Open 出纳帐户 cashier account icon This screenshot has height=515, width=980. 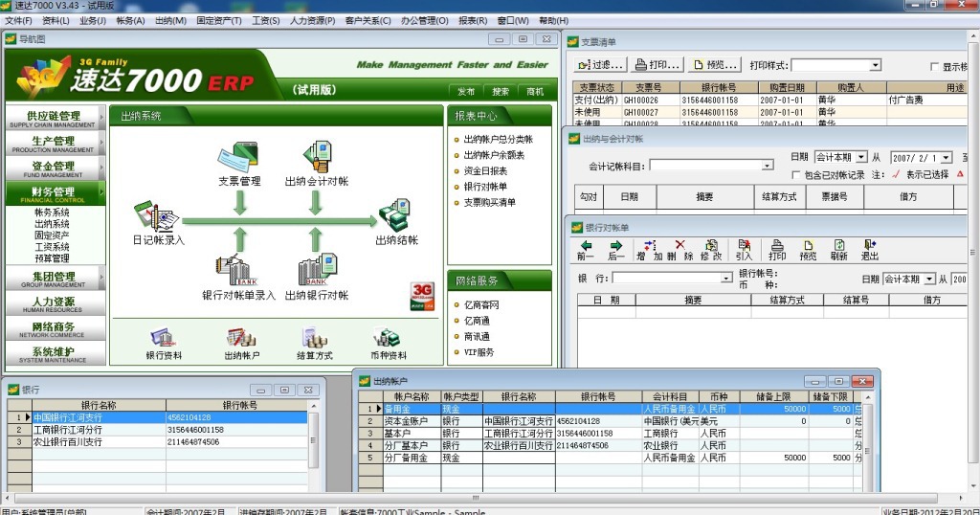pos(241,337)
